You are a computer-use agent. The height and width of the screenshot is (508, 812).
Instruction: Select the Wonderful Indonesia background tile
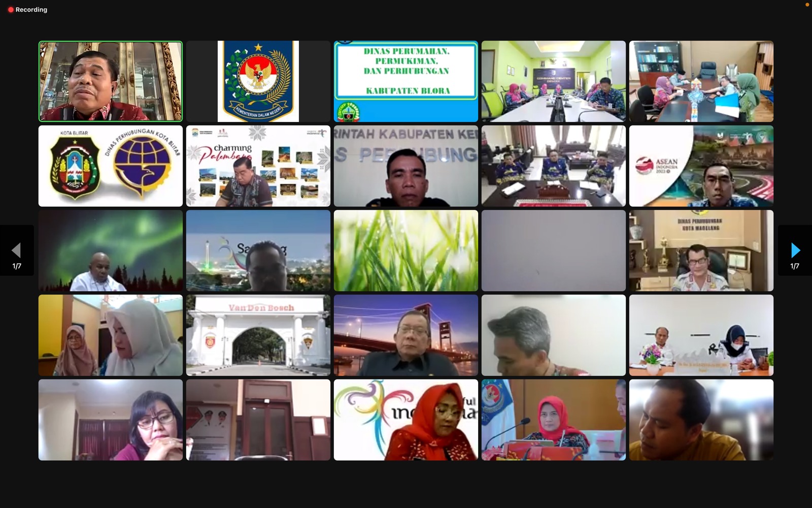tap(405, 420)
